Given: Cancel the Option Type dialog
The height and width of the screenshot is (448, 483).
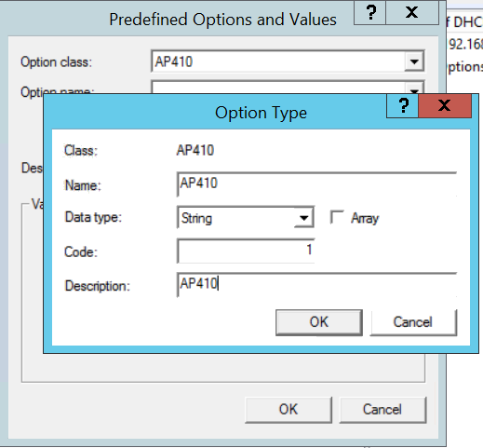Looking at the screenshot, I should click(413, 322).
